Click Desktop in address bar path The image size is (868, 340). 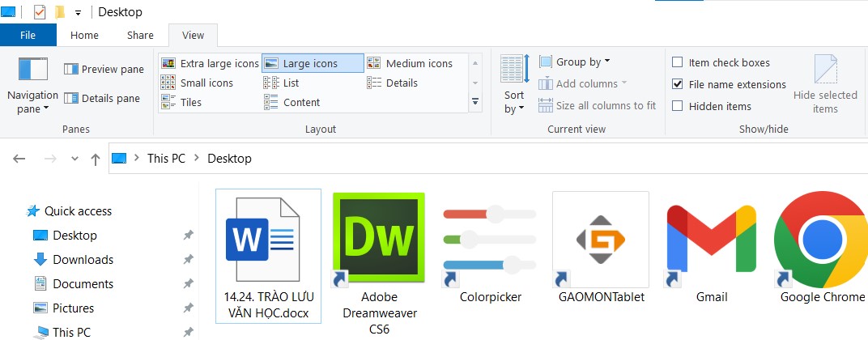(229, 159)
